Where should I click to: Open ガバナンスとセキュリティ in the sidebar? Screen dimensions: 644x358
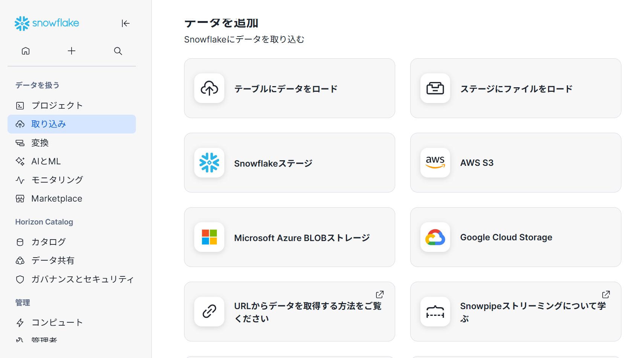72,279
